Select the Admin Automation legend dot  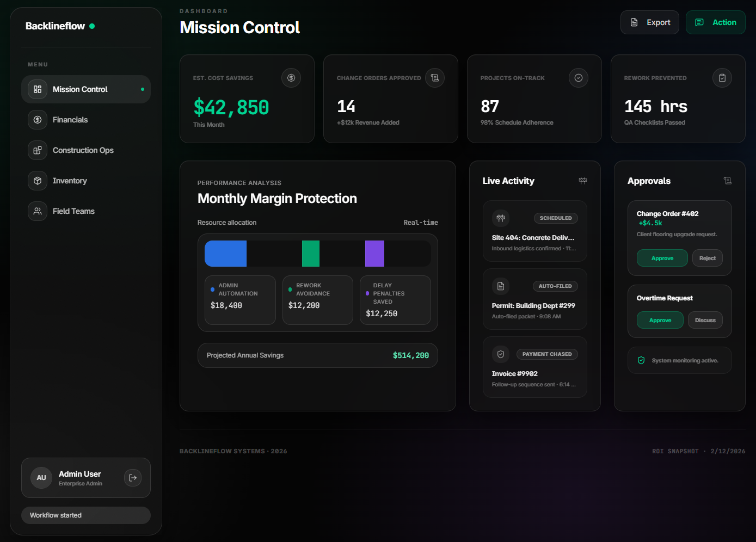pos(212,288)
